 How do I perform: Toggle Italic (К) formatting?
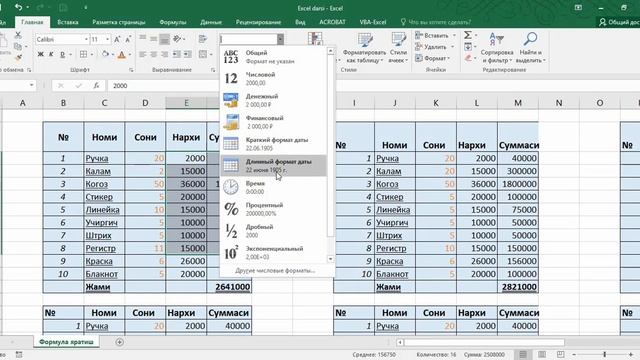tap(51, 54)
